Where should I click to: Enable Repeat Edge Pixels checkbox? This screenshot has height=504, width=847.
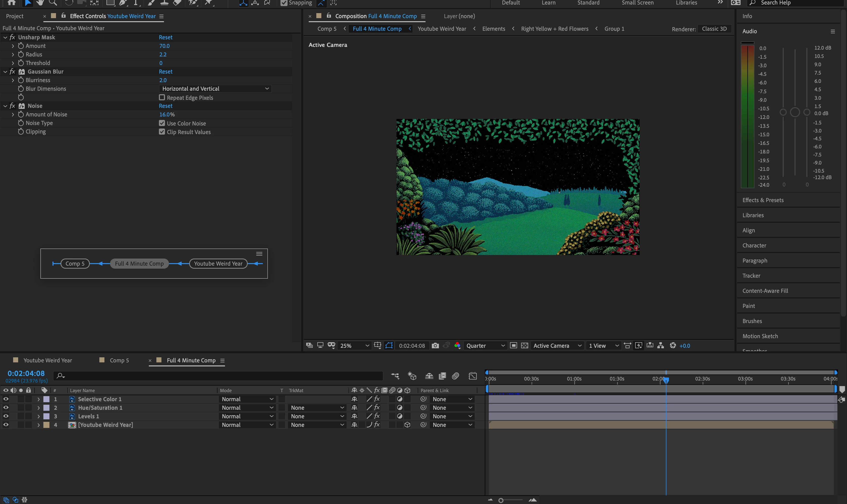tap(162, 98)
